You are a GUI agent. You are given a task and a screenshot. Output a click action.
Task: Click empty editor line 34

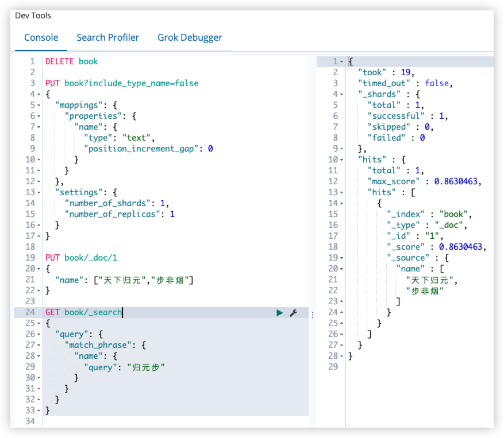click(175, 421)
